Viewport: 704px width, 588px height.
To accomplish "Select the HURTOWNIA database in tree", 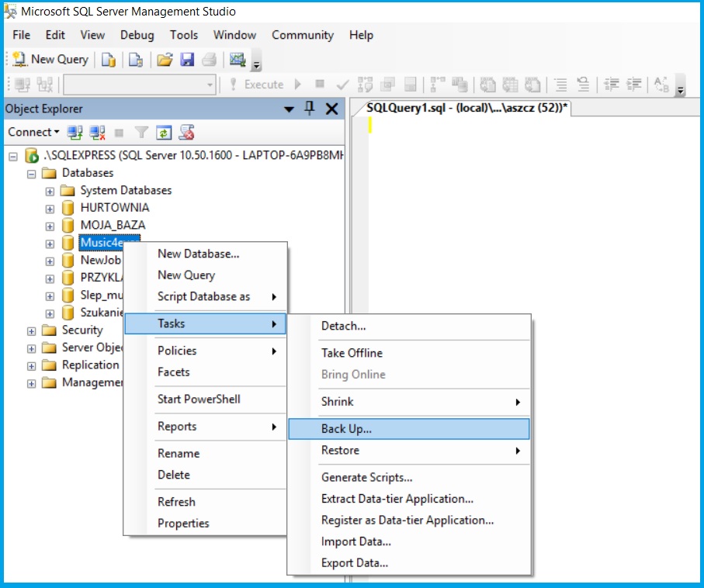I will point(114,208).
